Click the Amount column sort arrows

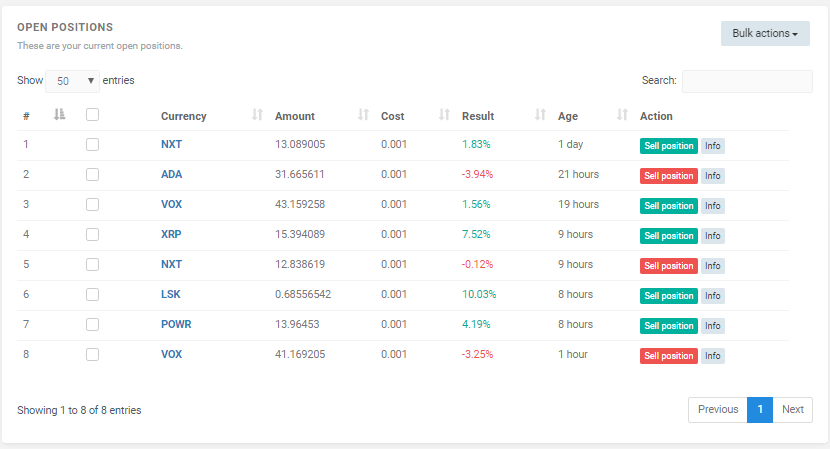tap(363, 116)
